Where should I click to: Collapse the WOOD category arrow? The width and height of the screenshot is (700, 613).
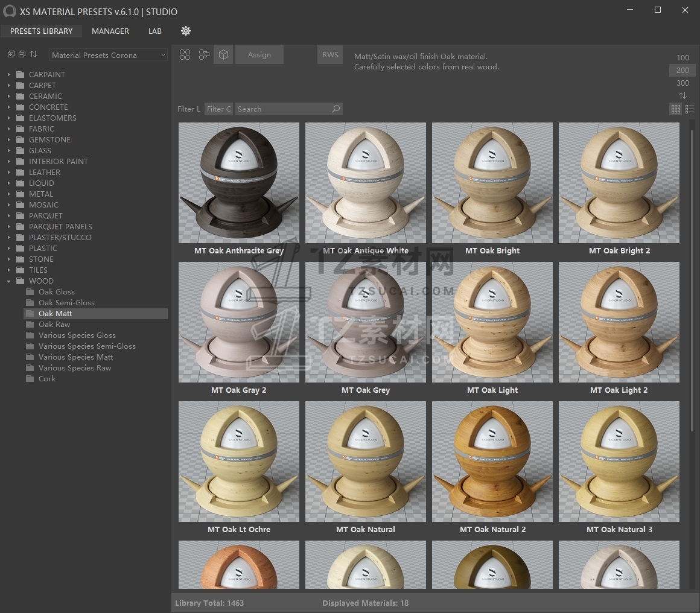coord(8,281)
